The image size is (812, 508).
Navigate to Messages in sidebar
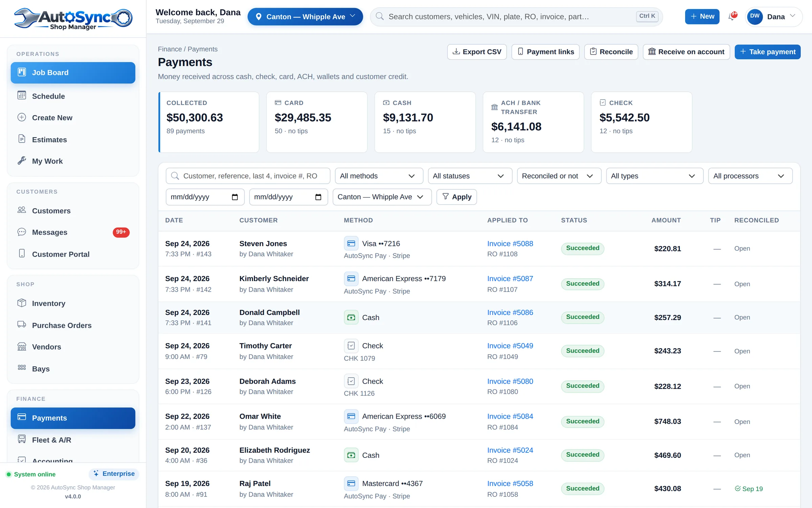pyautogui.click(x=73, y=232)
